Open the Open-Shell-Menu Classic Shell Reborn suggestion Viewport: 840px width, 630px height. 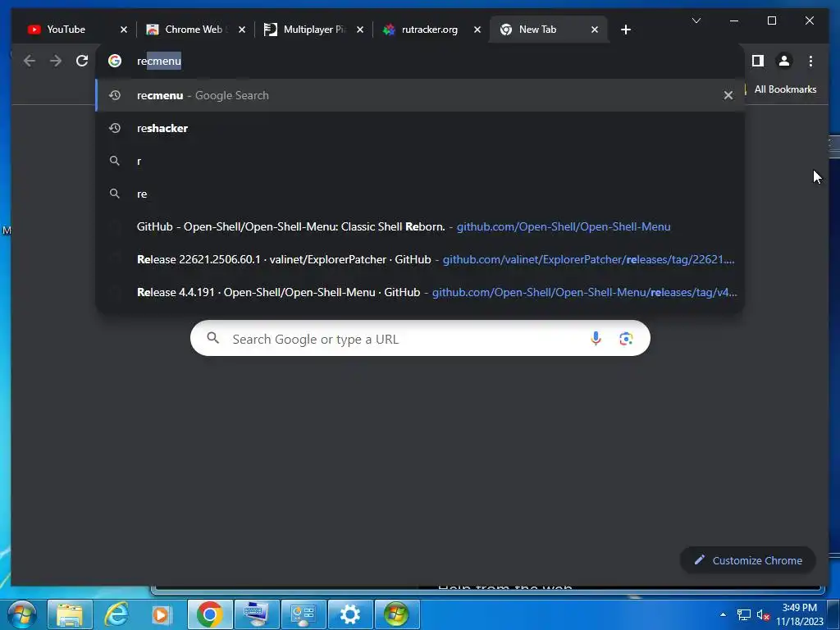(420, 226)
